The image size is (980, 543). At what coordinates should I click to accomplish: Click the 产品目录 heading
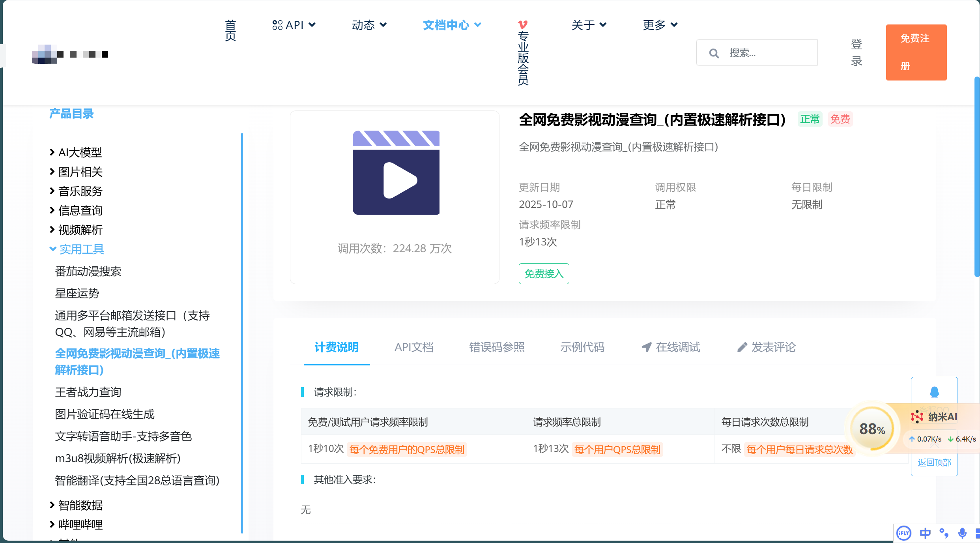tap(71, 114)
